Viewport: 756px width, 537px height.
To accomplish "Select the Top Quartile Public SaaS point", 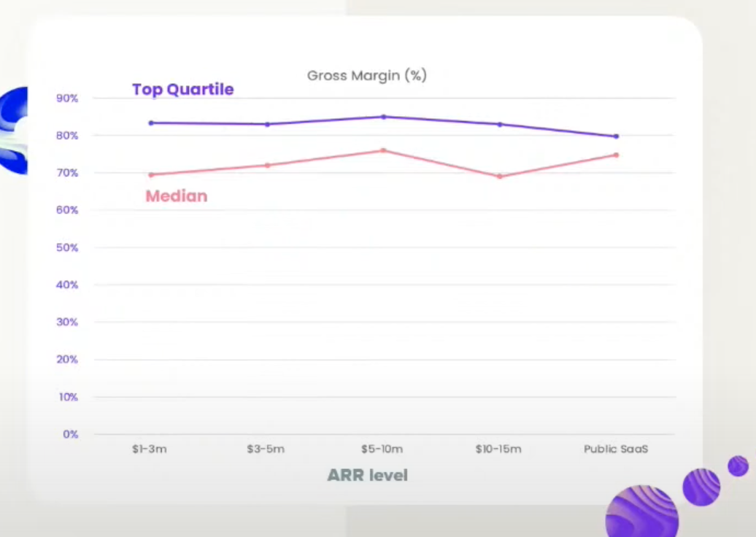I will tap(616, 136).
